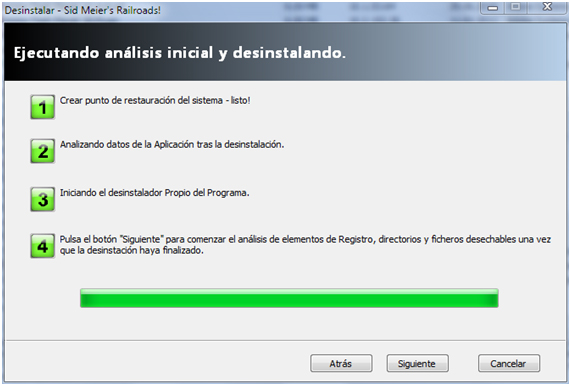The height and width of the screenshot is (386, 571).
Task: Click the green uninstall progress bar
Action: click(289, 298)
